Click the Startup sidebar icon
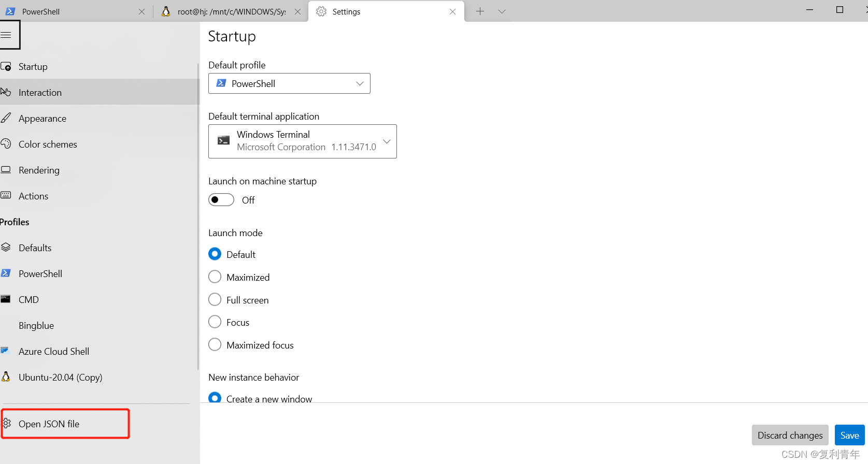The image size is (868, 464). click(6, 66)
